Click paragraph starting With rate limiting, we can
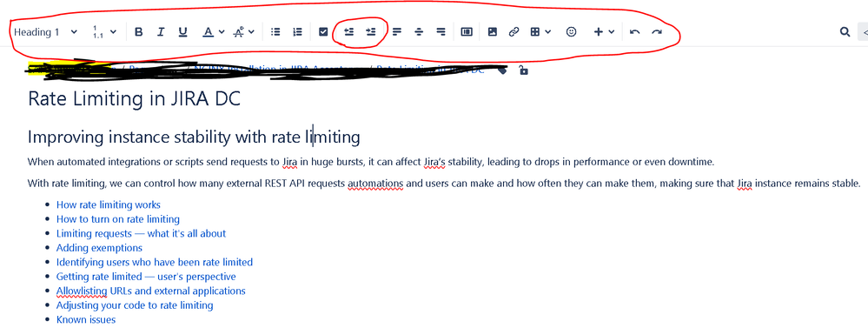 pyautogui.click(x=444, y=184)
